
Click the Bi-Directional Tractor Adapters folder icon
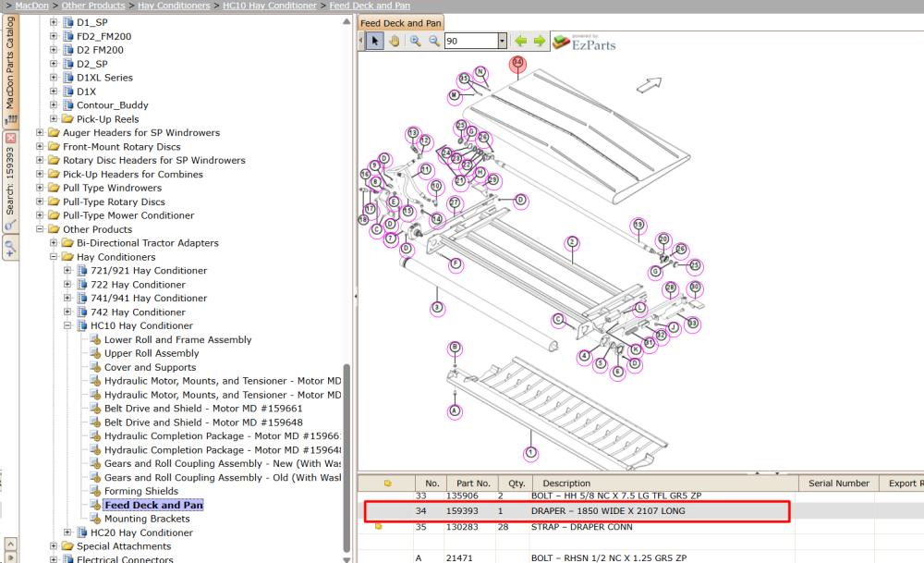click(x=67, y=243)
